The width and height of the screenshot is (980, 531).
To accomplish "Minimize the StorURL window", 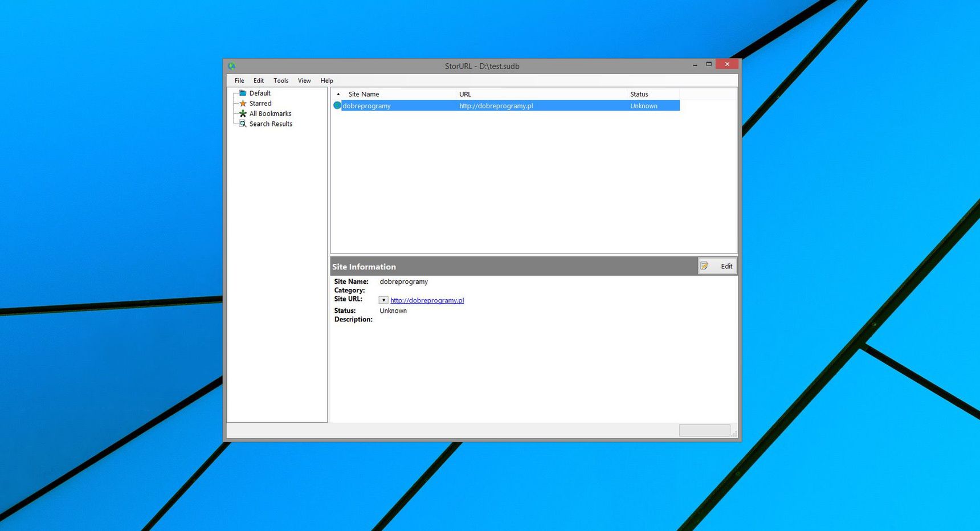I will coord(695,65).
